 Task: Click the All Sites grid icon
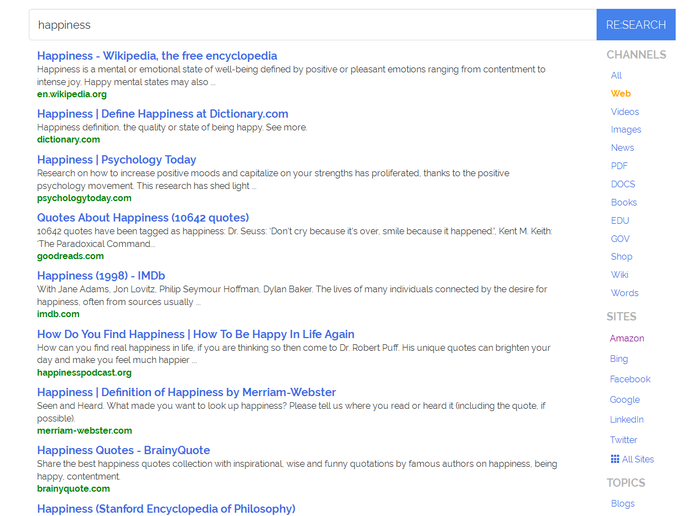tap(615, 459)
